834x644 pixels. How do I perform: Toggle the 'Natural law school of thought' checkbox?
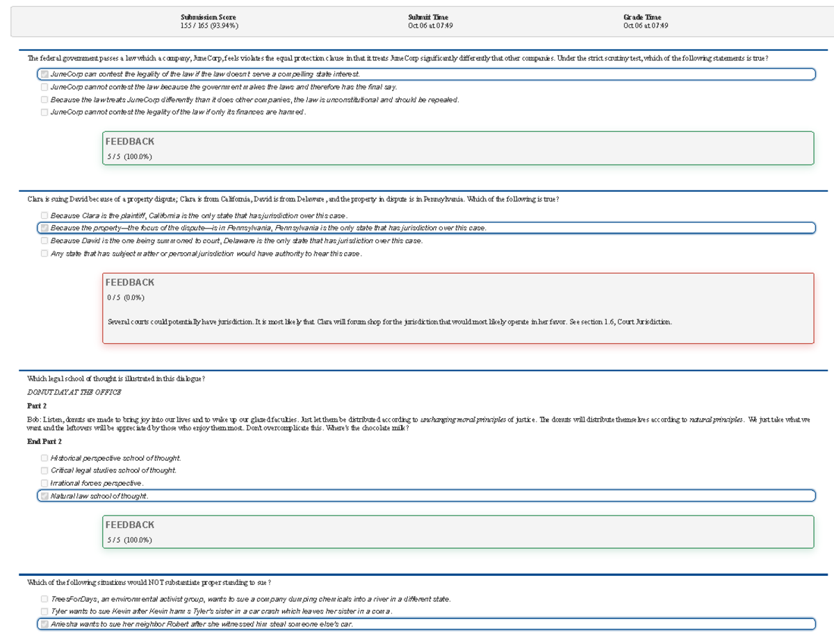pos(44,495)
